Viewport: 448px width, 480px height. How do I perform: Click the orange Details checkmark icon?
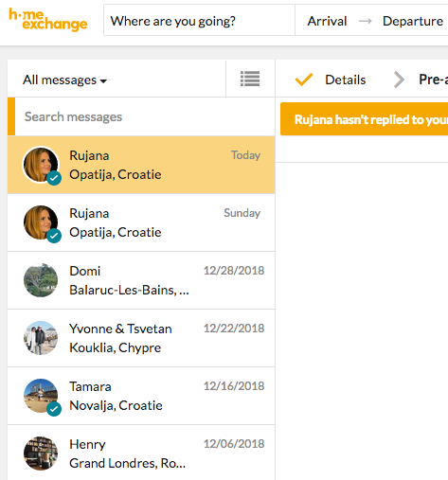tap(304, 80)
